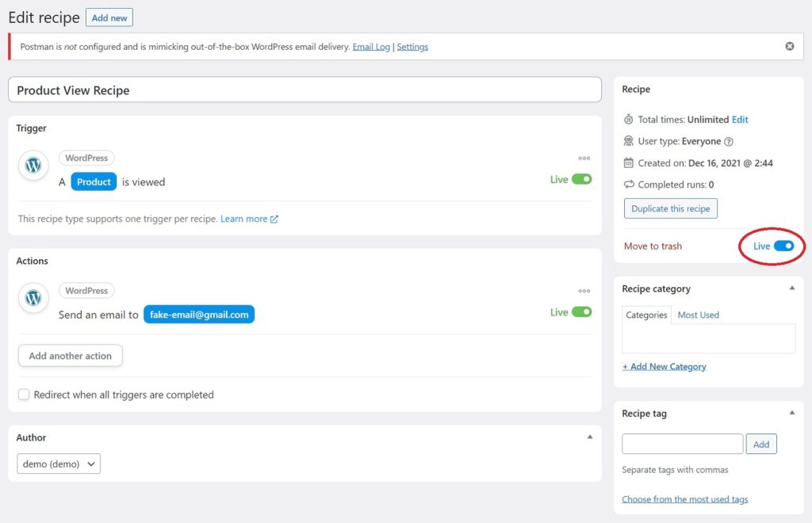Dismiss the Postman notice with the X icon
This screenshot has height=523, width=812.
(x=790, y=46)
